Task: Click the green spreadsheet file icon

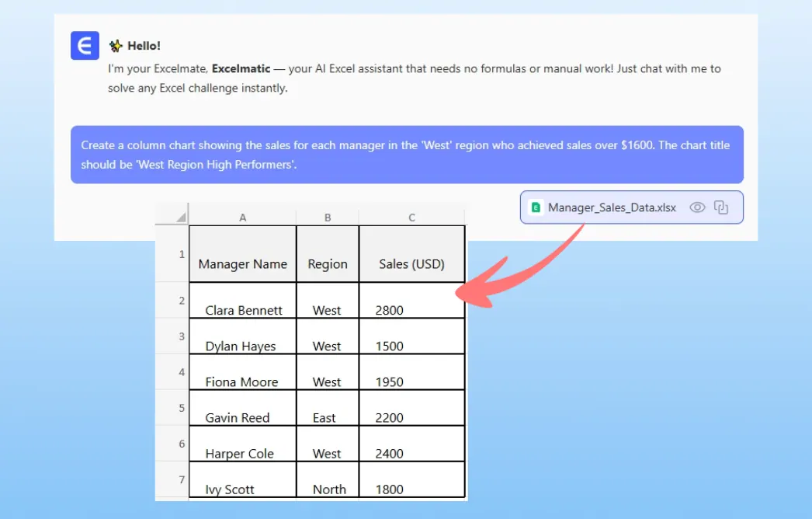Action: (x=536, y=207)
